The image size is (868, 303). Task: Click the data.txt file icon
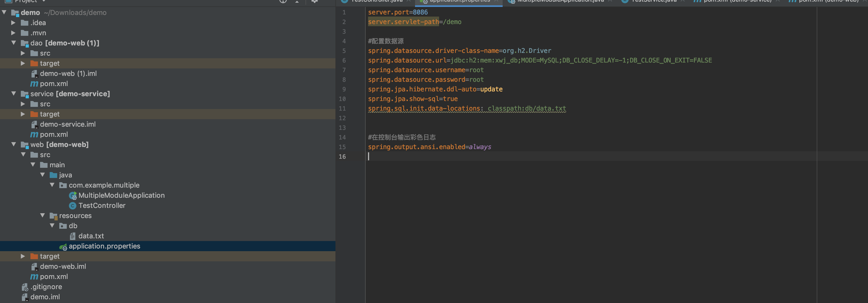(72, 236)
